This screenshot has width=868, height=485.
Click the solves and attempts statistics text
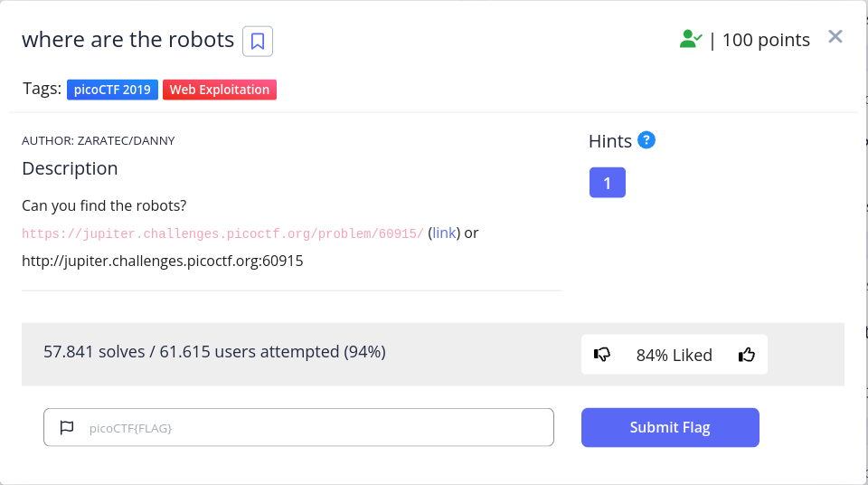pos(214,351)
